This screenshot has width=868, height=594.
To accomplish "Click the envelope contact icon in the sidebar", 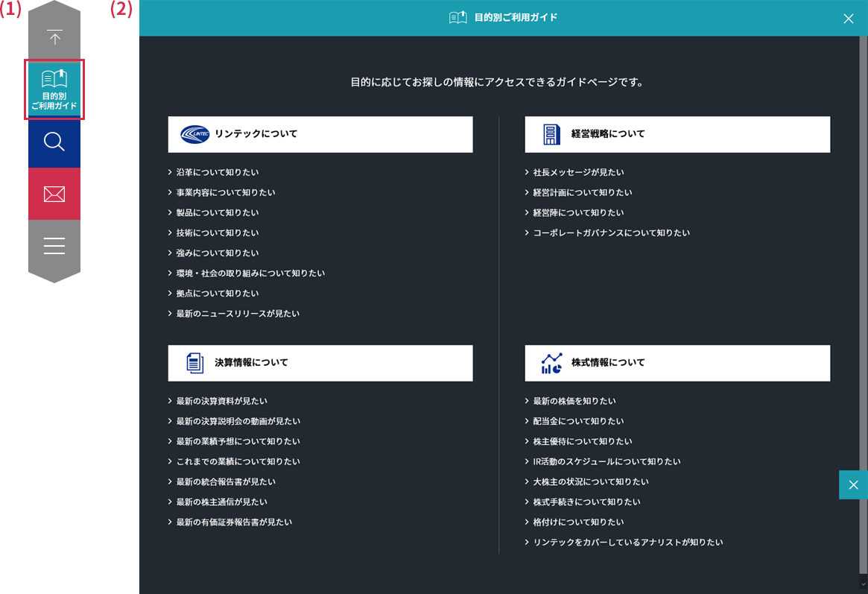I will click(54, 193).
